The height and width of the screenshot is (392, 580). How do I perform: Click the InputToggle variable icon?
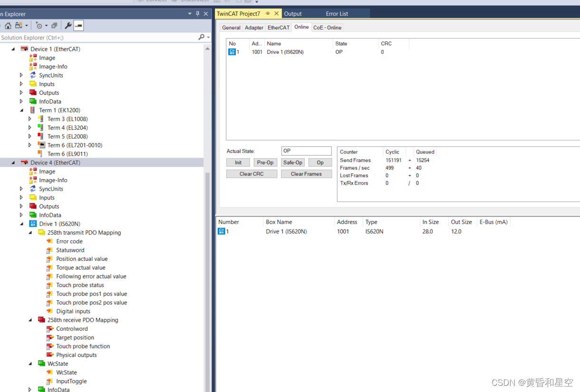pyautogui.click(x=49, y=381)
